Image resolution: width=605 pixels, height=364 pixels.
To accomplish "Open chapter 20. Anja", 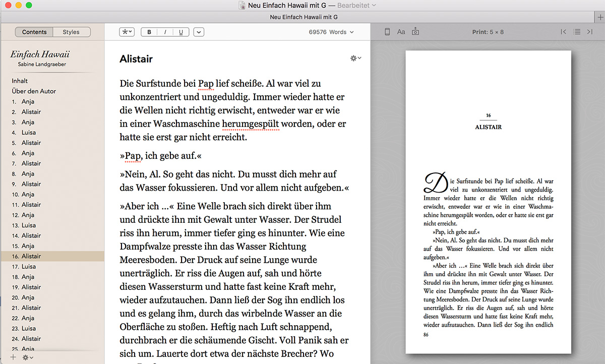I will 52,297.
